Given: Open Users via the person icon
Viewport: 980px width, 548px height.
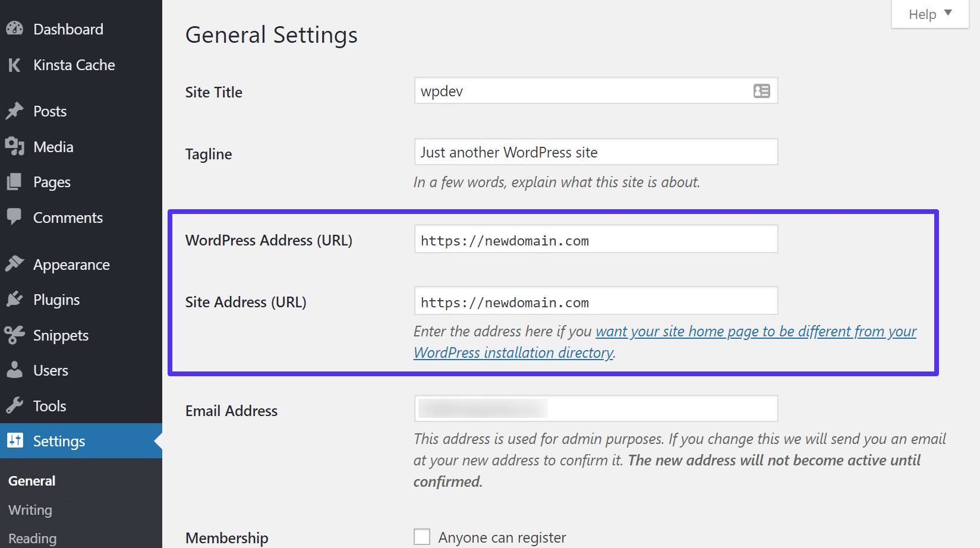Looking at the screenshot, I should 14,370.
